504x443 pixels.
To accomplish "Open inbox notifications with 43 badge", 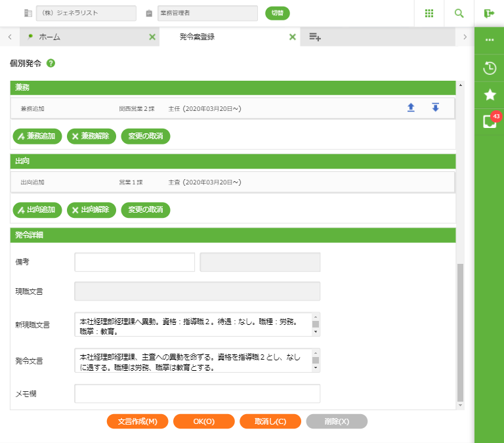I will point(489,121).
